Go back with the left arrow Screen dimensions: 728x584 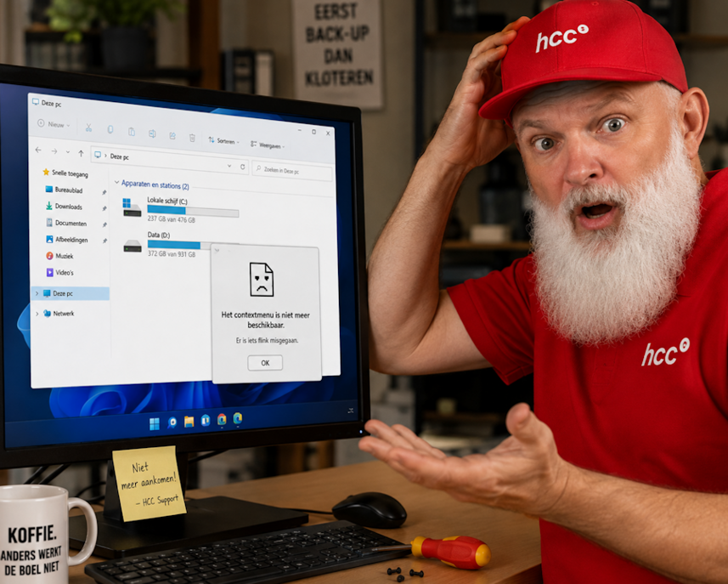coord(38,150)
